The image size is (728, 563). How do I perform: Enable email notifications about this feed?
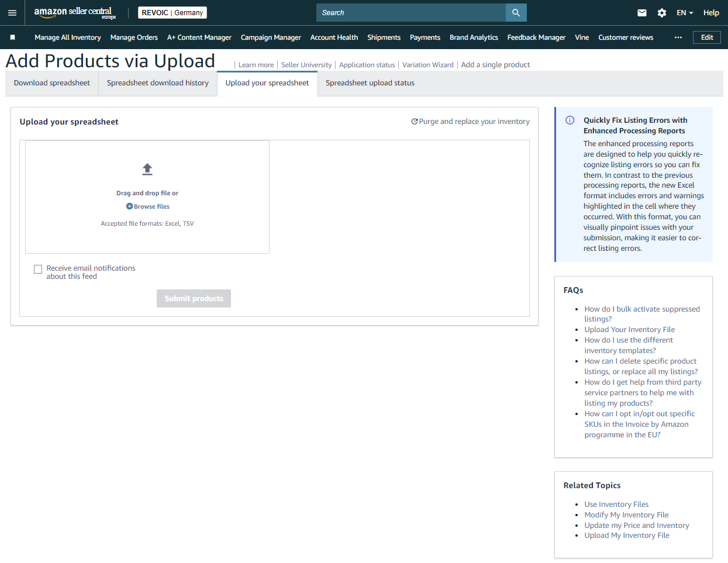(x=38, y=270)
